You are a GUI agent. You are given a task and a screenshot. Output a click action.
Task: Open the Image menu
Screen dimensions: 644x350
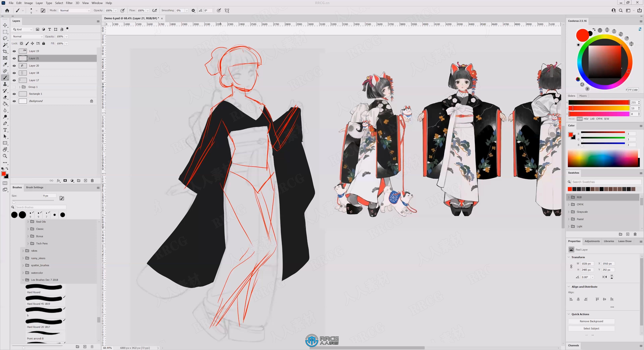point(29,3)
